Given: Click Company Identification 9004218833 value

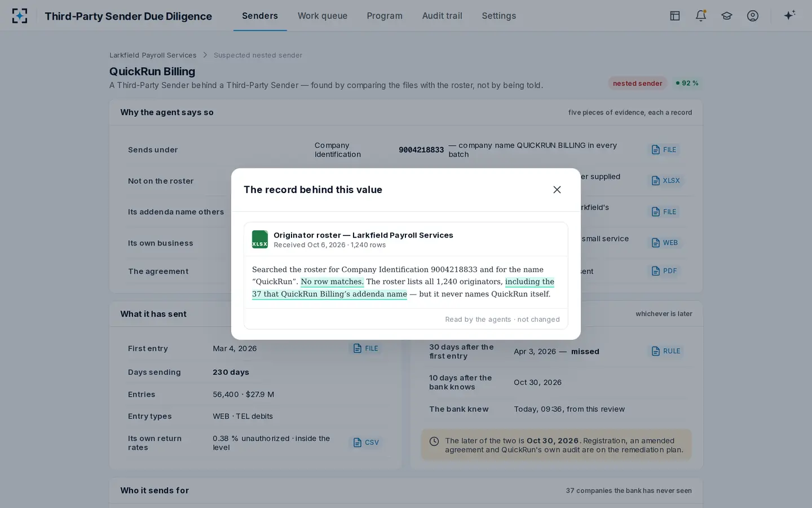Looking at the screenshot, I should tap(421, 150).
